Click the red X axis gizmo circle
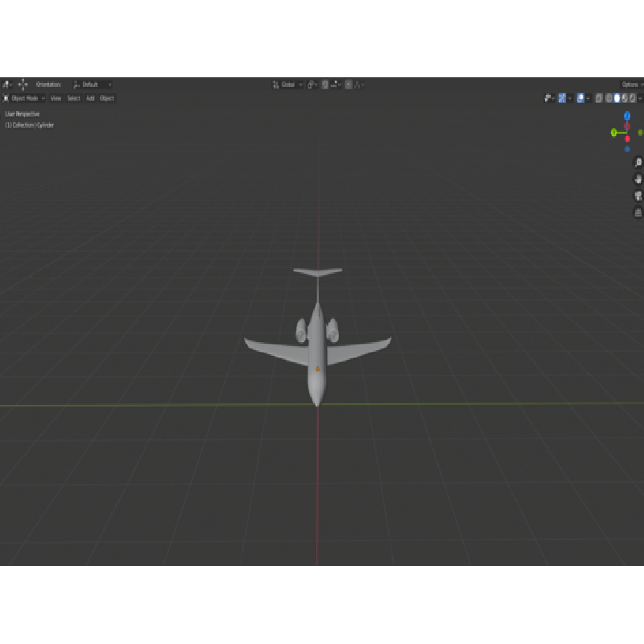The width and height of the screenshot is (644, 644). [627, 138]
